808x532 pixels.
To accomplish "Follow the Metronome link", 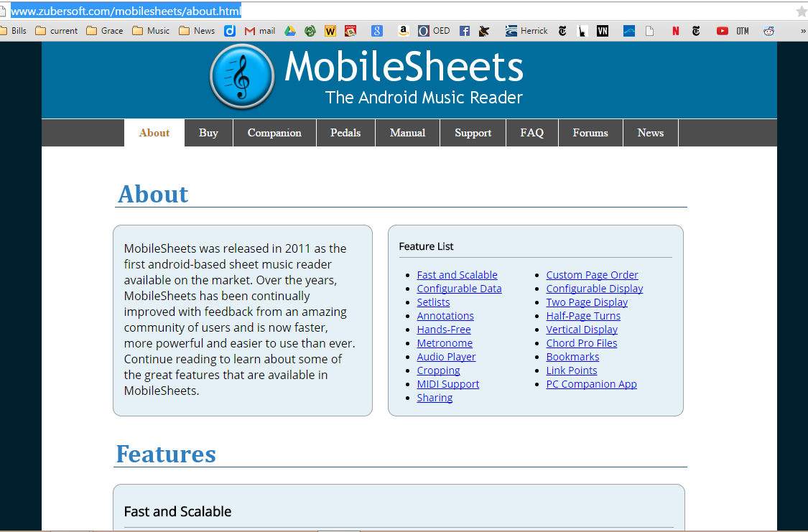I will pos(445,343).
